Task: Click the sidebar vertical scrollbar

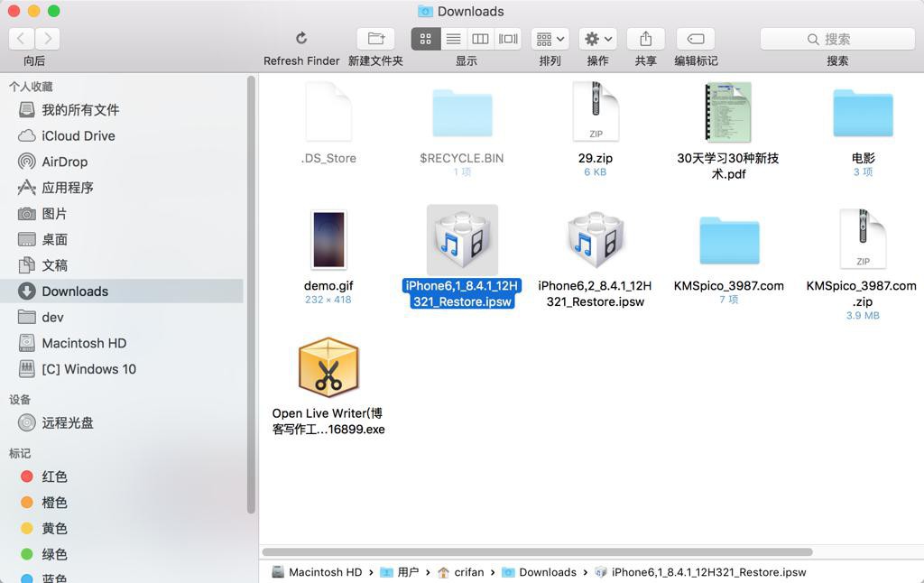Action: (x=251, y=295)
